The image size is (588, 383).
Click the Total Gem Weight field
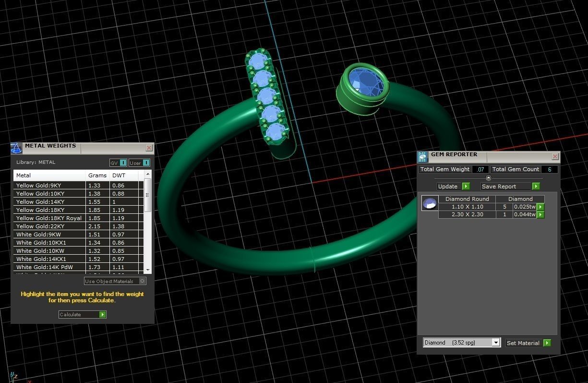coord(480,169)
